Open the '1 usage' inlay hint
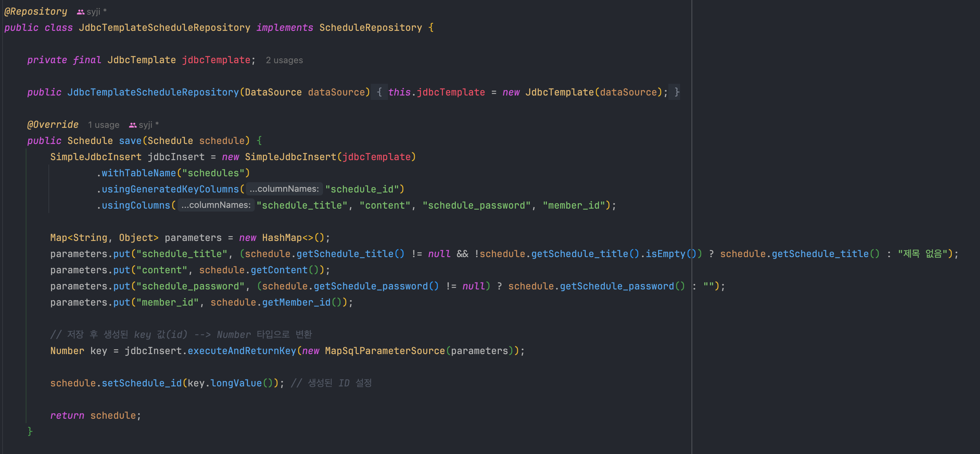This screenshot has width=980, height=454. click(x=104, y=125)
